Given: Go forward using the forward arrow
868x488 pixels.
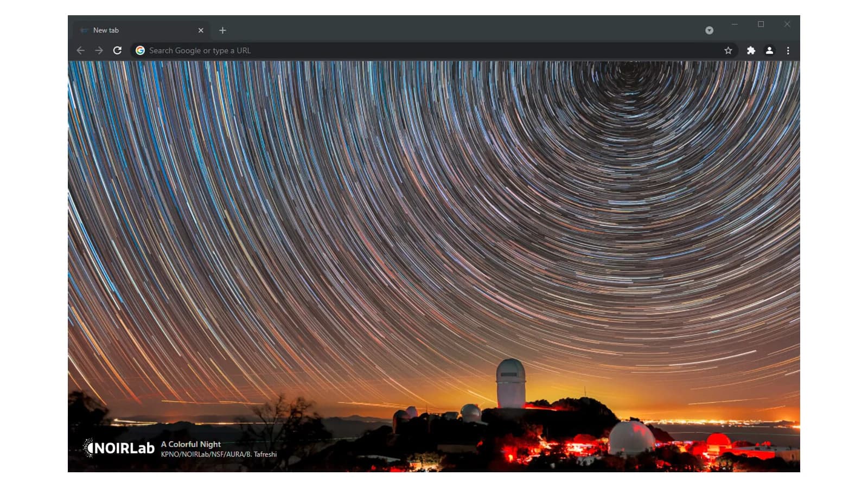Looking at the screenshot, I should pyautogui.click(x=99, y=50).
